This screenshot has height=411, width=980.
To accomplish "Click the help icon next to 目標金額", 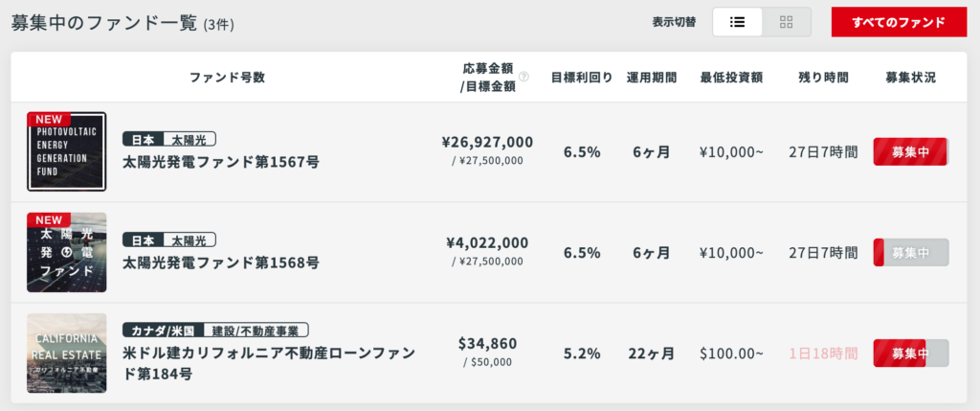I will coord(523,77).
